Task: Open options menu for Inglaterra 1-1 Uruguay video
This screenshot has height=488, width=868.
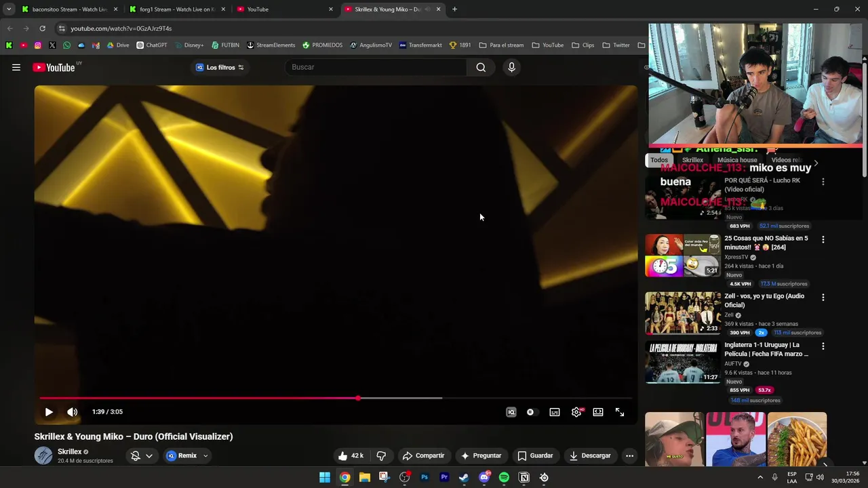Action: pyautogui.click(x=823, y=346)
